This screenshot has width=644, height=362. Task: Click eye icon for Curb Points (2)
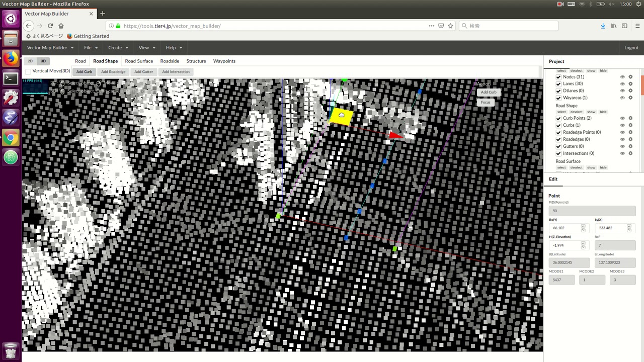tap(622, 118)
